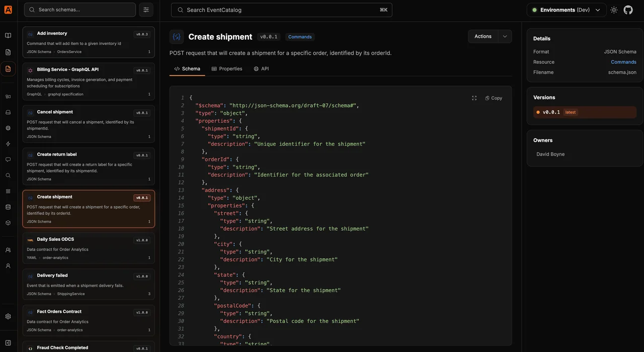Click the EventCatalog logo icon
The height and width of the screenshot is (352, 644).
(8, 10)
